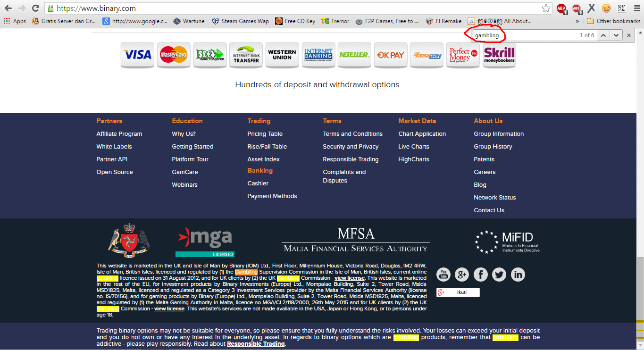
Task: Open the Group Information link
Action: [x=499, y=134]
